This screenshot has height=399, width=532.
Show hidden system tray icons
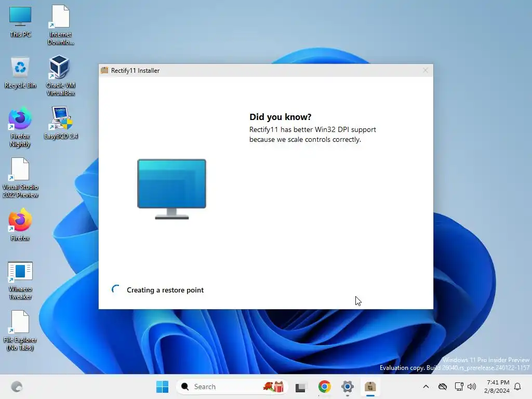point(426,387)
